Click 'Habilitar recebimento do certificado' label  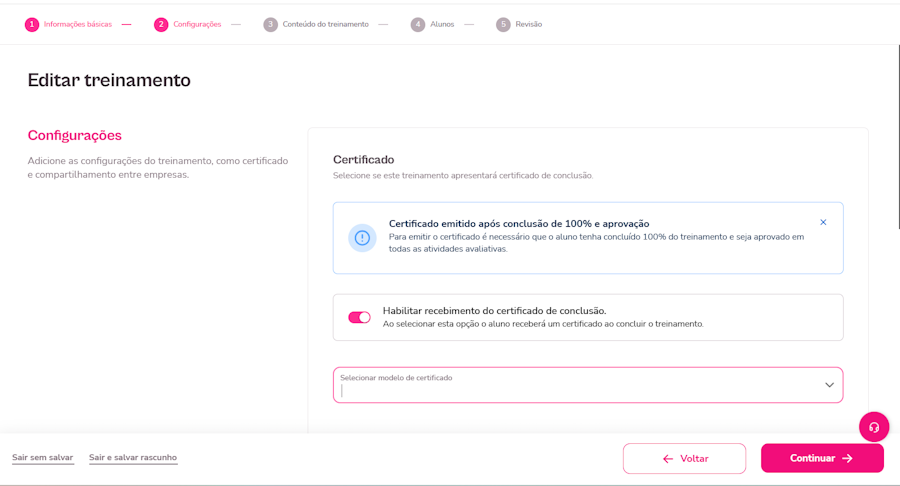click(494, 310)
